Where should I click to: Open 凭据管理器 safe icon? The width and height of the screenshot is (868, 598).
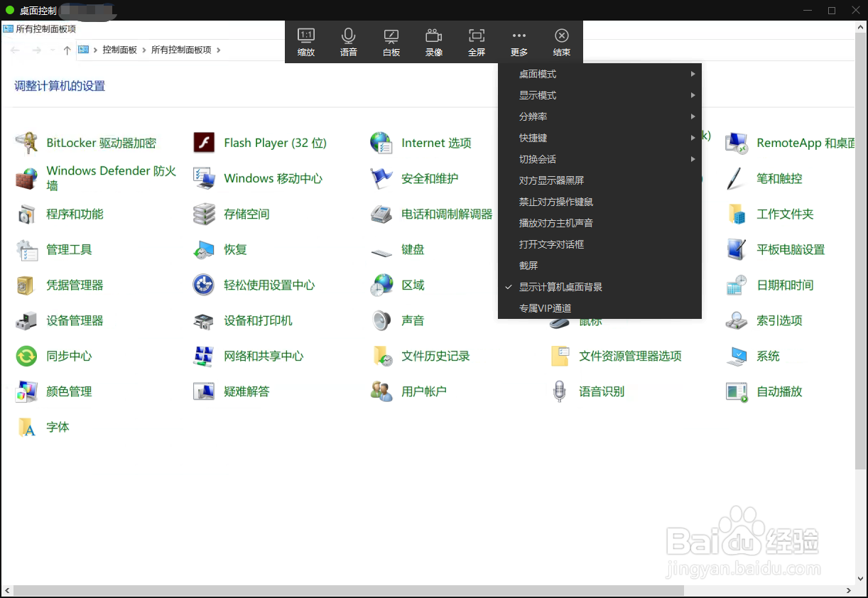pyautogui.click(x=26, y=285)
